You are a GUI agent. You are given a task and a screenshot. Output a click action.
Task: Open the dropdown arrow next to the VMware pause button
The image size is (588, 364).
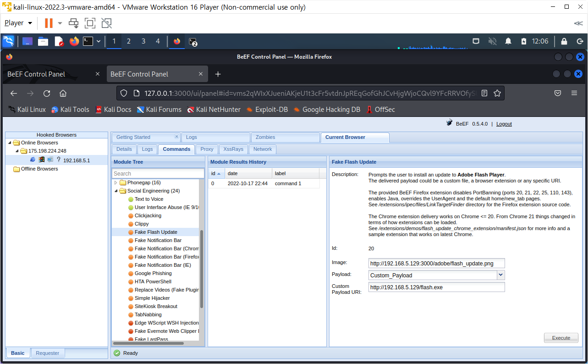coord(60,23)
